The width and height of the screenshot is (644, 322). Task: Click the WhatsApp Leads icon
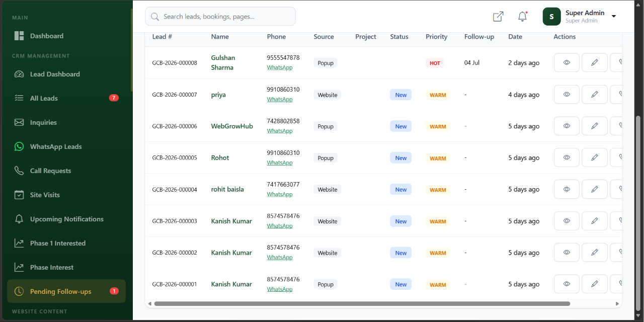coord(19,146)
